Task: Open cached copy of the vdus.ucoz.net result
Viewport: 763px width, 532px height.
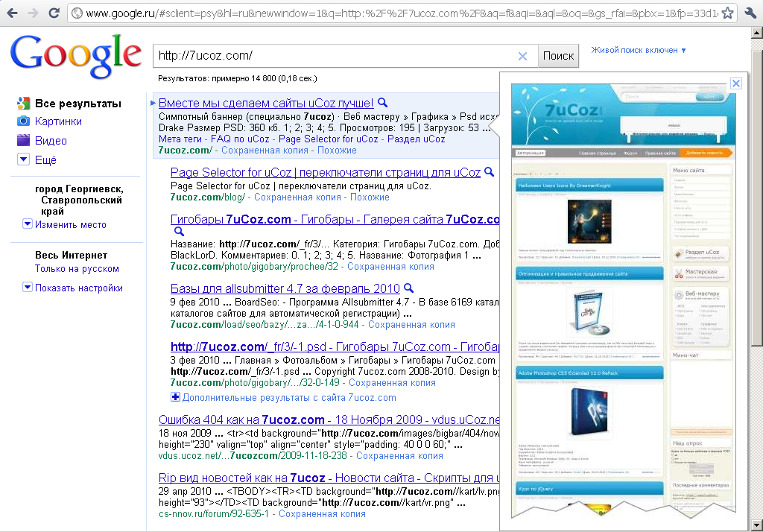Action: tap(399, 455)
